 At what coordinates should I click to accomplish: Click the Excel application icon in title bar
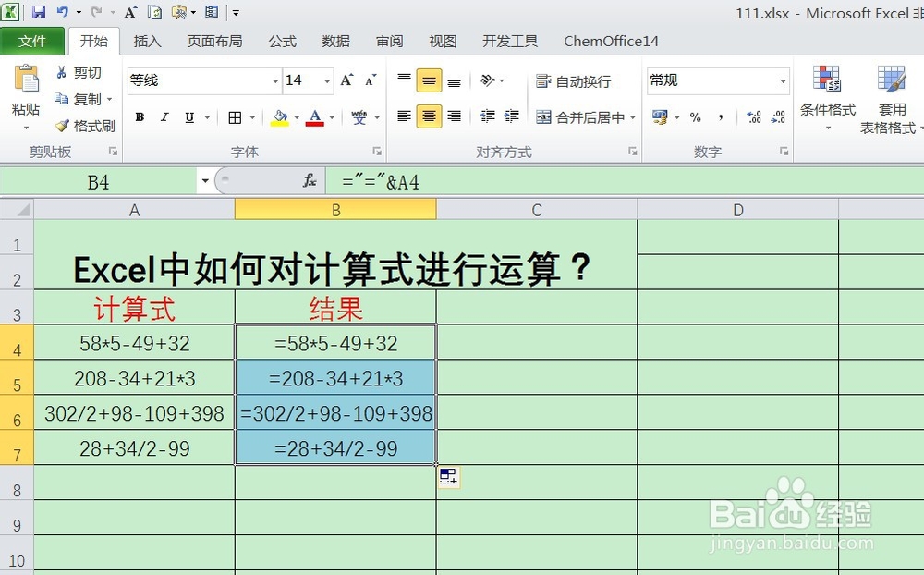[x=10, y=11]
